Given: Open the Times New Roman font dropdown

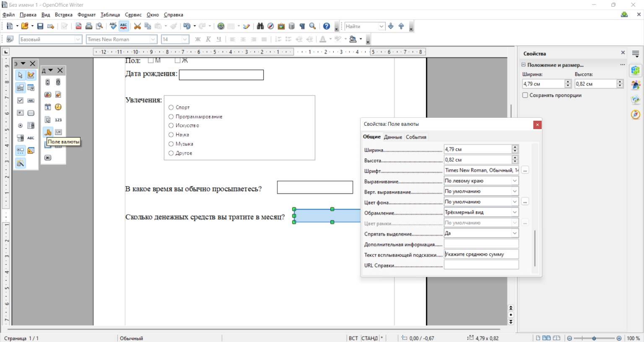Looking at the screenshot, I should tap(153, 39).
